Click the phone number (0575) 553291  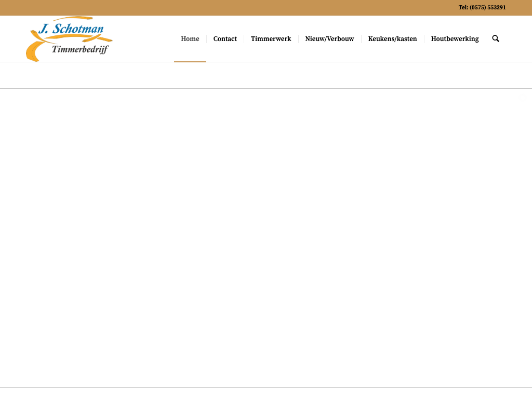tap(487, 7)
